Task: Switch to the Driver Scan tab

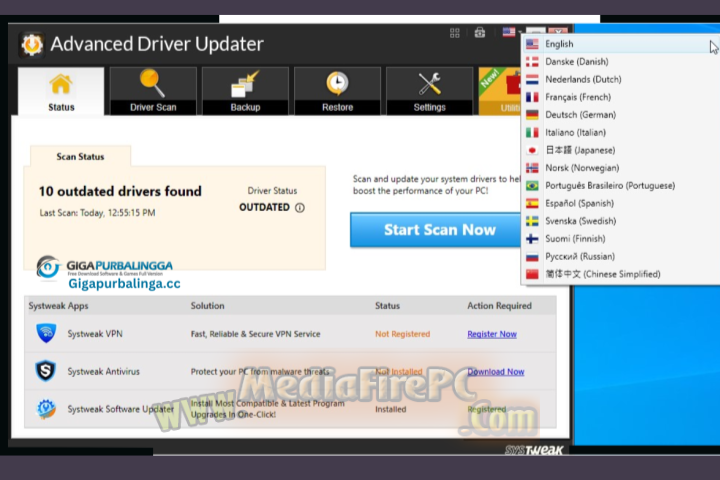Action: click(153, 91)
